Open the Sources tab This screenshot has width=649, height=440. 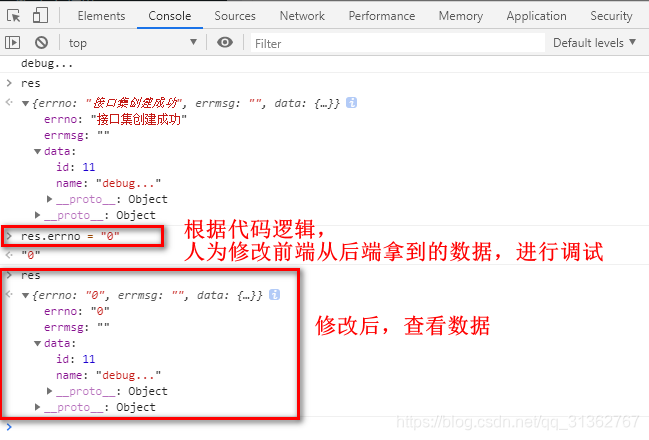(x=235, y=16)
